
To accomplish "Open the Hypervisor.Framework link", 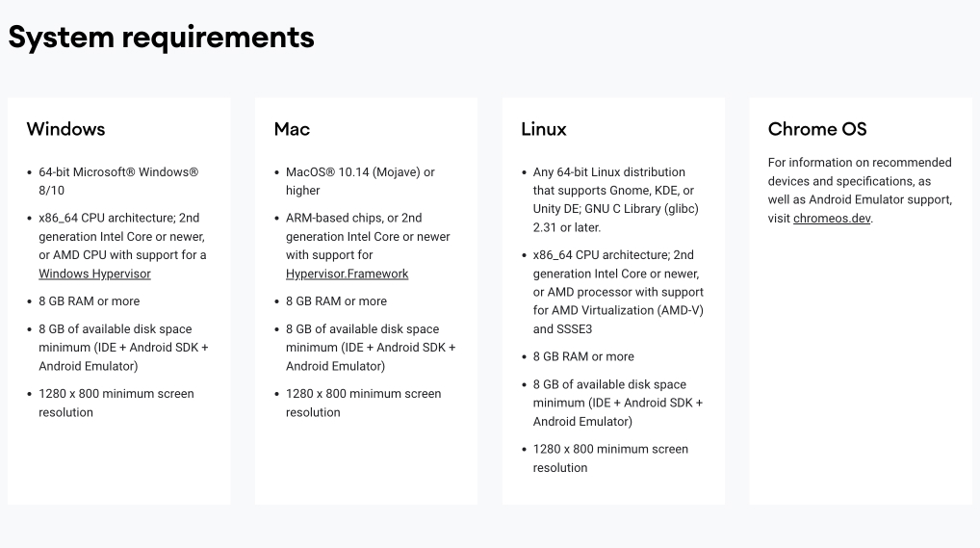I will point(347,274).
